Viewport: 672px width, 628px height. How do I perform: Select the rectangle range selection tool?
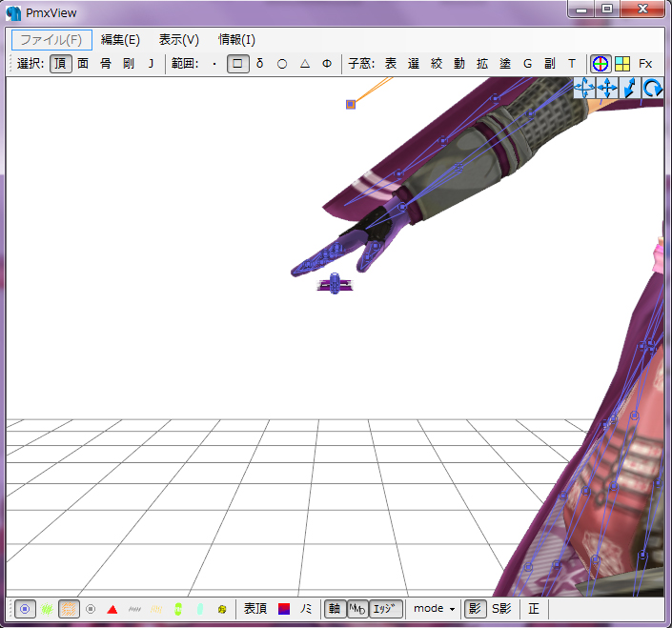(x=237, y=64)
